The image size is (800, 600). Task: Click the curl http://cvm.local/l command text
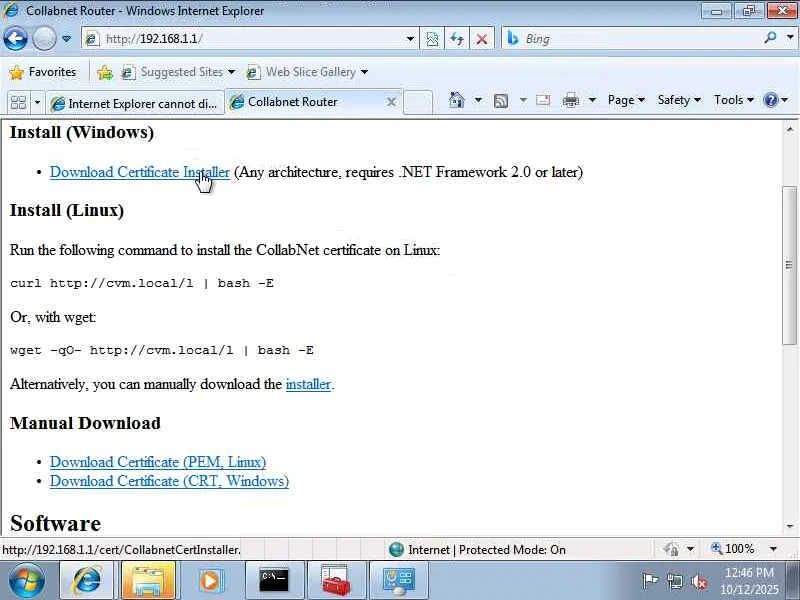point(142,283)
